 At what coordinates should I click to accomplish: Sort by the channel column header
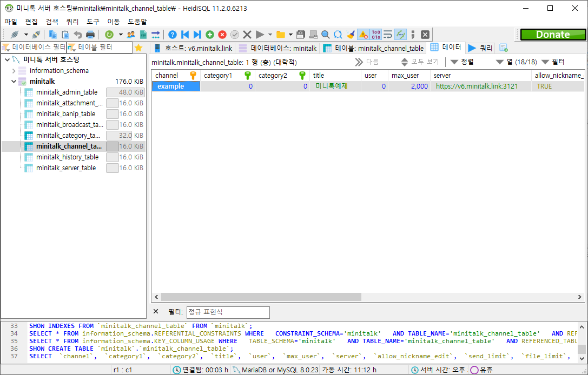tap(176, 75)
